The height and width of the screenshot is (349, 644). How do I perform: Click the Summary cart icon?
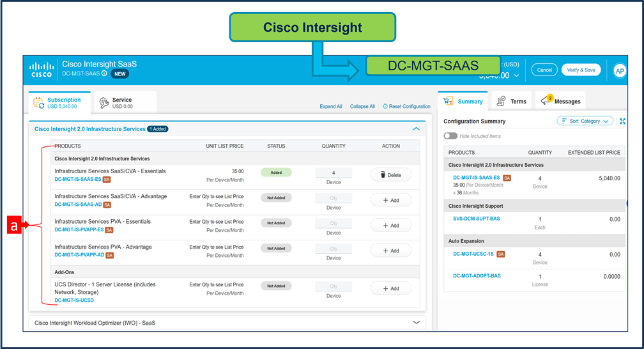click(448, 101)
